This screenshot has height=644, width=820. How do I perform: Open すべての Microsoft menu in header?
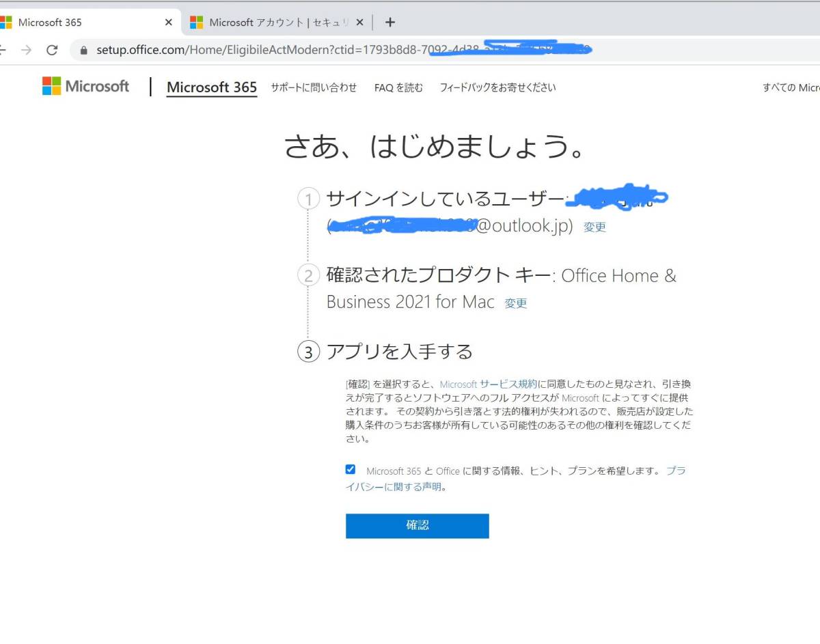point(791,87)
